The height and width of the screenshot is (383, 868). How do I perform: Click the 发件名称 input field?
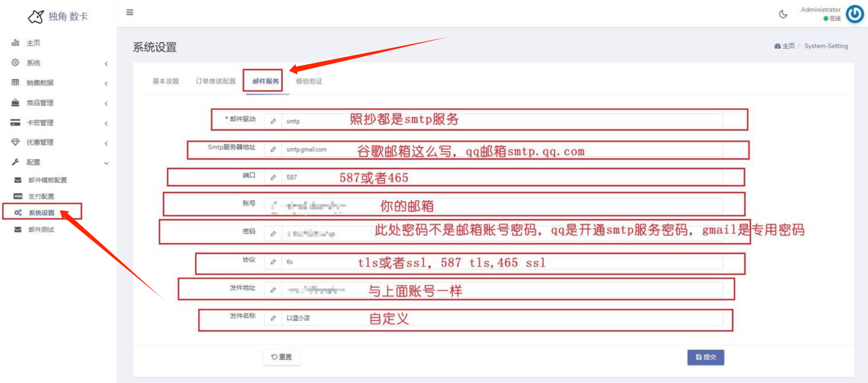tap(502, 318)
